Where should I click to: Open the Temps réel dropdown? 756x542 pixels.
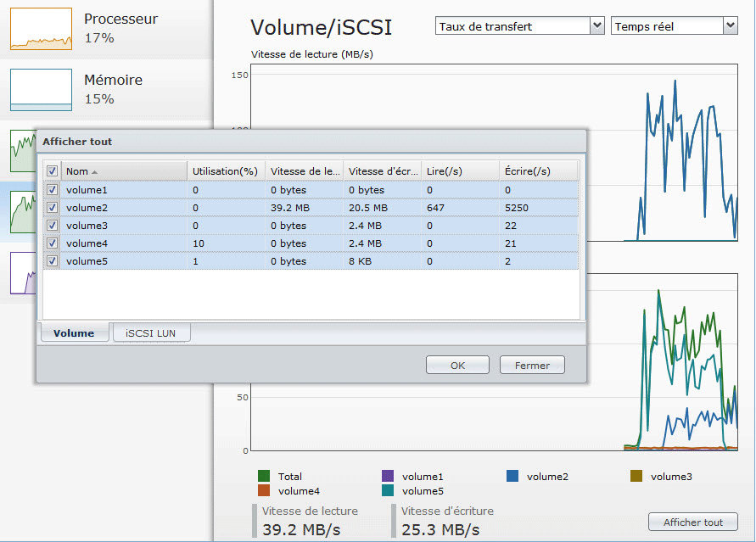coord(674,26)
